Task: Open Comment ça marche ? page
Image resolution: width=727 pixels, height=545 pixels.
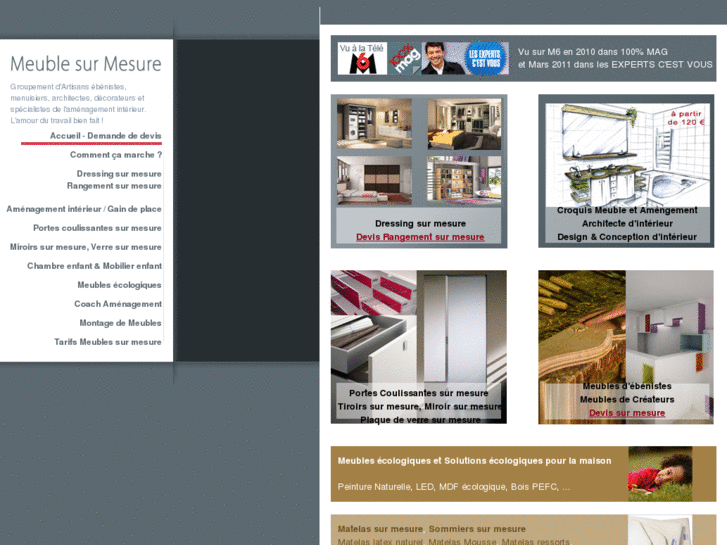Action: (116, 155)
